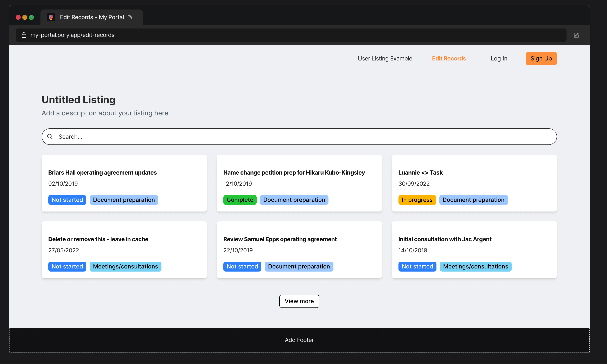
Task: Click the View more button
Action: coord(299,301)
